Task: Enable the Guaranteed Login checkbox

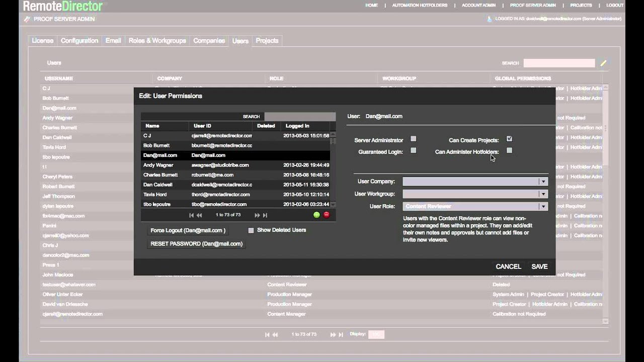Action: [413, 150]
